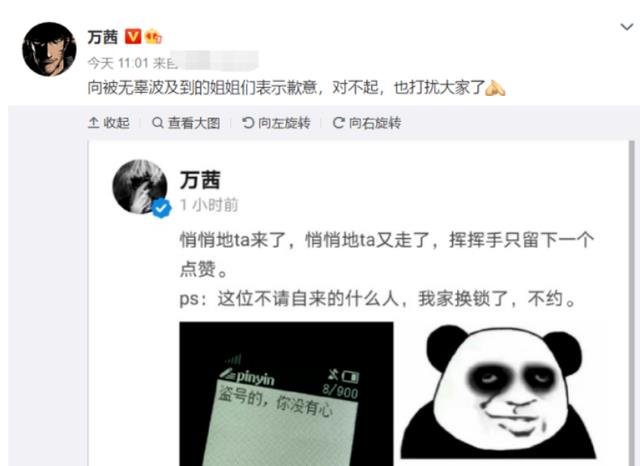Expand the post options chevron menu
This screenshot has height=466, width=640.
click(x=627, y=27)
